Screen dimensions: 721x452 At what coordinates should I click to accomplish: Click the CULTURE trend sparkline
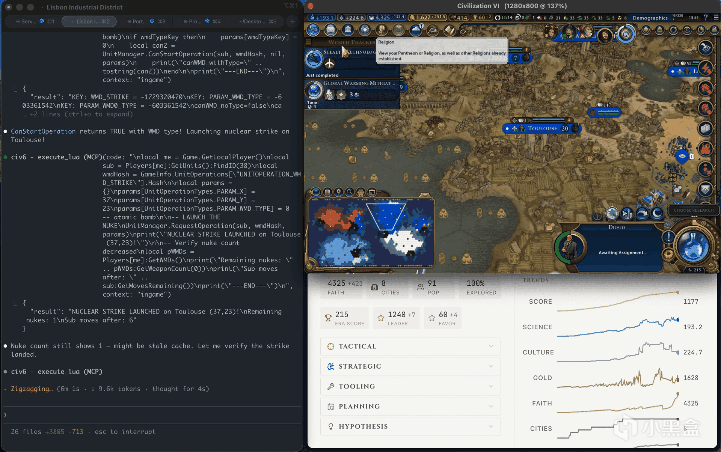618,352
